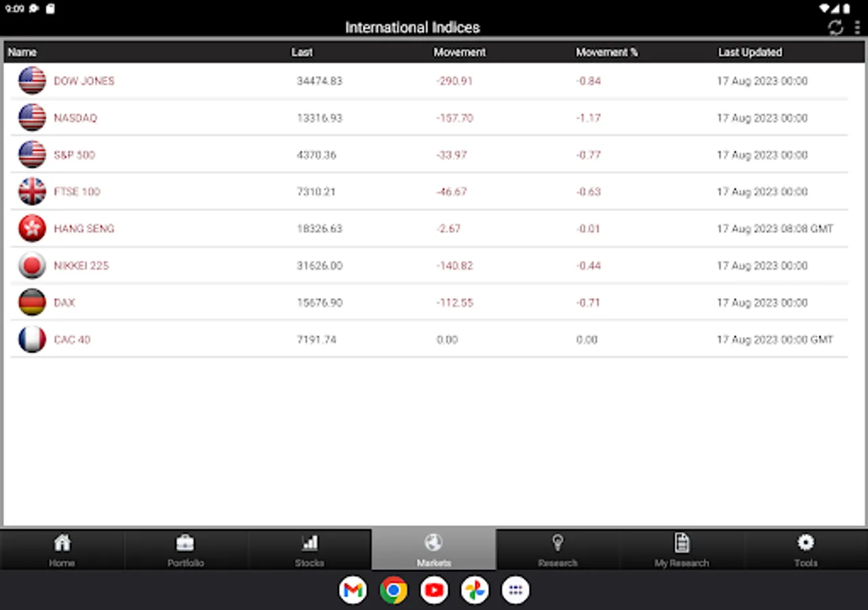Click the US flag beside DOW JONES
This screenshot has width=868, height=610.
(x=32, y=81)
